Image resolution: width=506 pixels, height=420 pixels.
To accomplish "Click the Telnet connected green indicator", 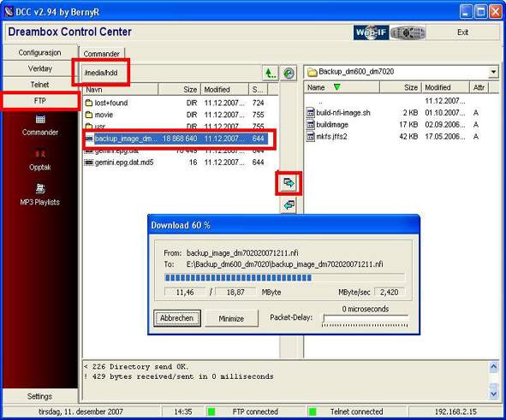I will point(312,411).
